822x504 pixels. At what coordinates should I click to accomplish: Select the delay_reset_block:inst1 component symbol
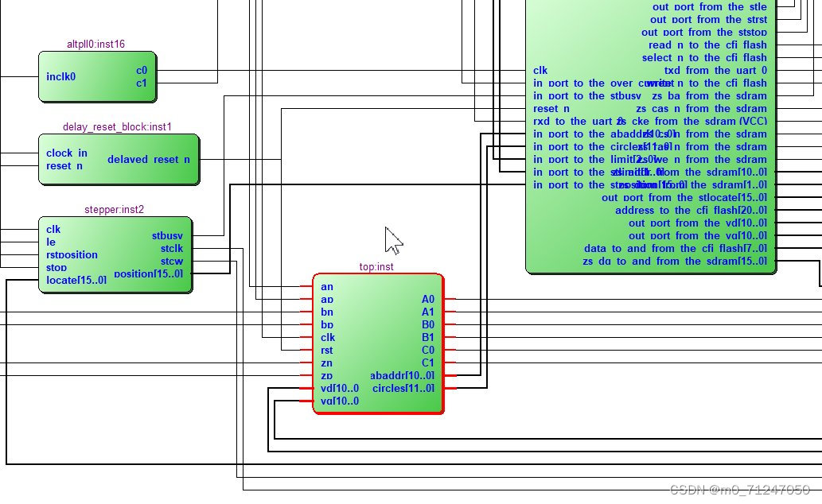(x=118, y=159)
